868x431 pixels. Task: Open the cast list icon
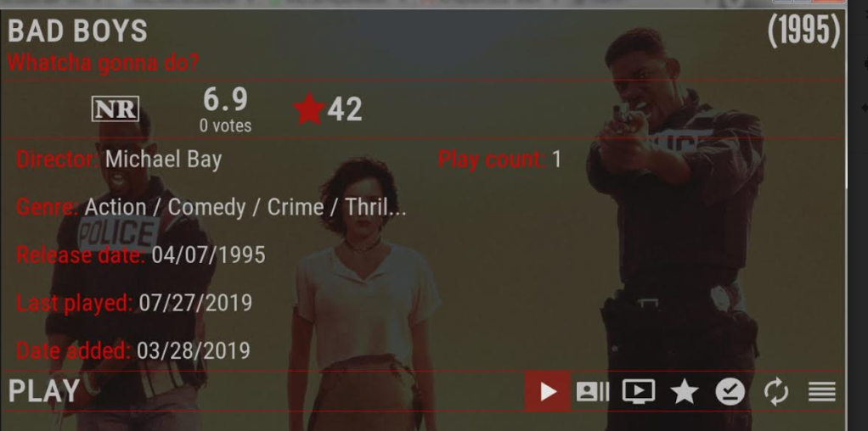(592, 392)
